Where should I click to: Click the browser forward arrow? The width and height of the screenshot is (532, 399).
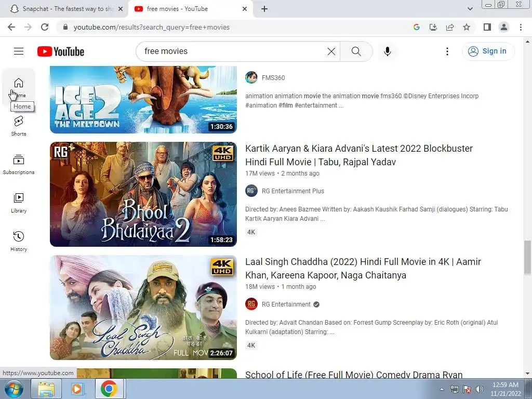[x=28, y=27]
